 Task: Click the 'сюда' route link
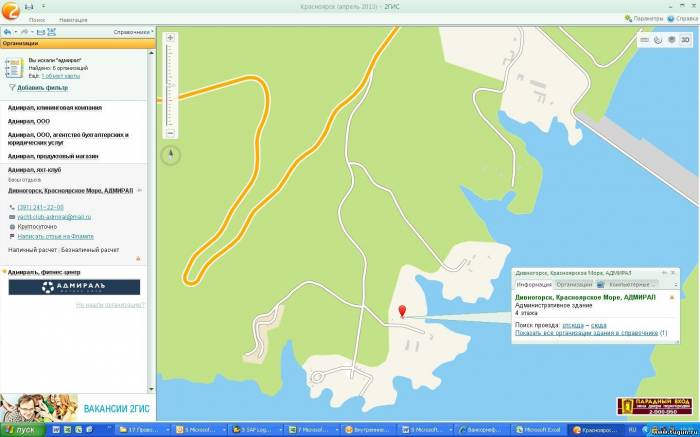(599, 325)
